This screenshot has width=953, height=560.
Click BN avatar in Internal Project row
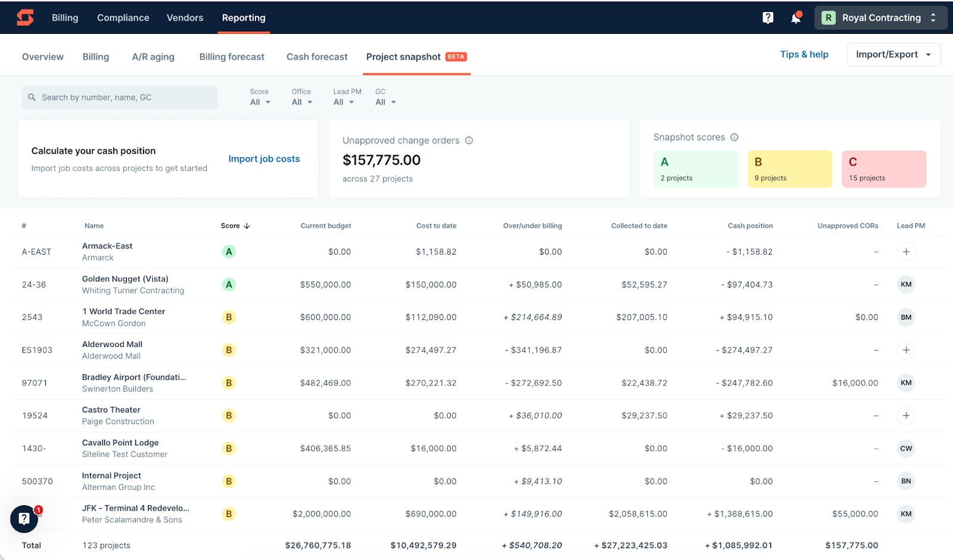click(906, 481)
